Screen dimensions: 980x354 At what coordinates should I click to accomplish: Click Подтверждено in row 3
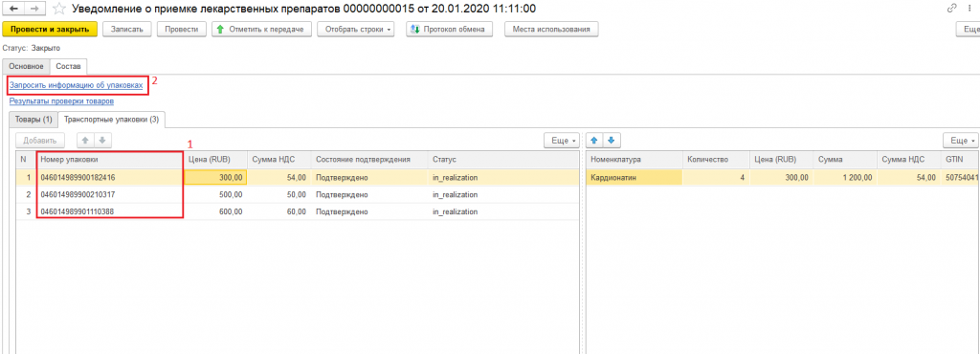click(x=368, y=211)
